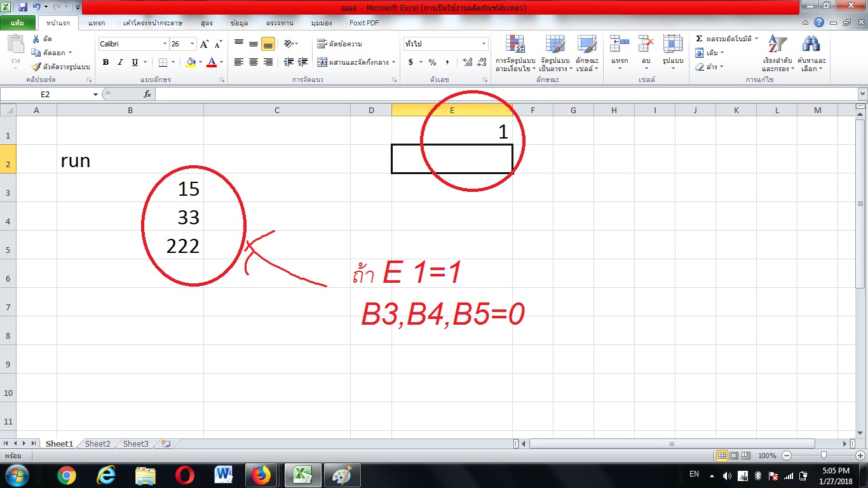Decrease font size with the small A icon
Screen dimensions: 868x488
pos(218,44)
